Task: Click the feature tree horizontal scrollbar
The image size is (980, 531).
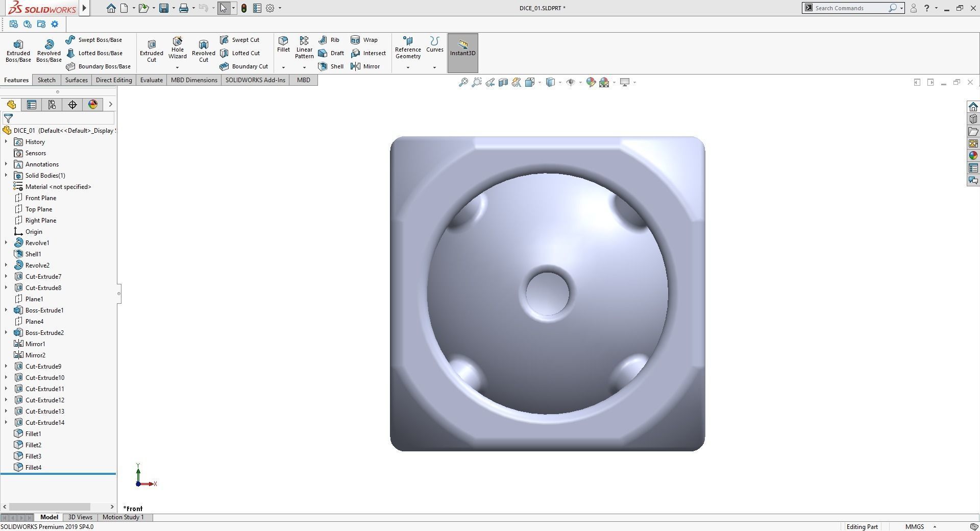Action: [50, 507]
